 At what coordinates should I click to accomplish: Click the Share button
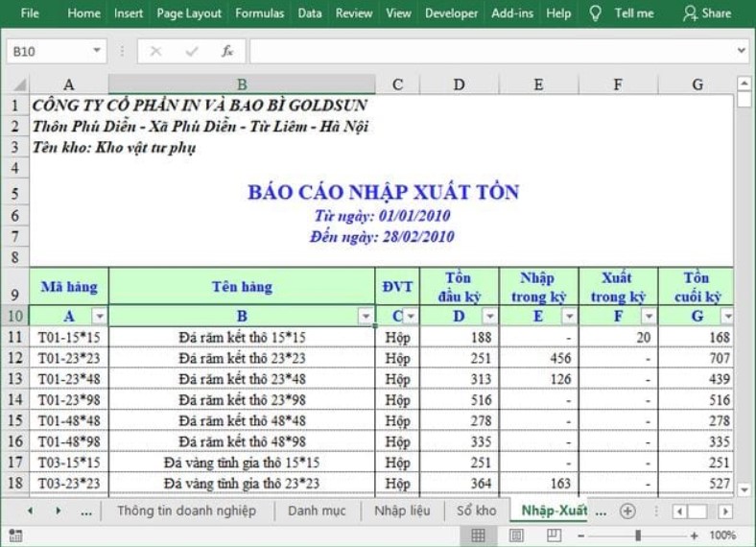tap(707, 13)
